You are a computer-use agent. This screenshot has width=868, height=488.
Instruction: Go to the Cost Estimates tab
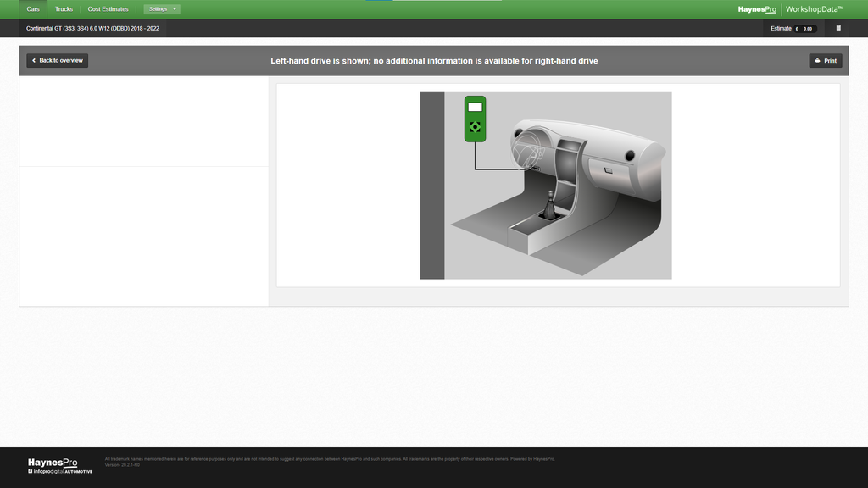coord(108,9)
